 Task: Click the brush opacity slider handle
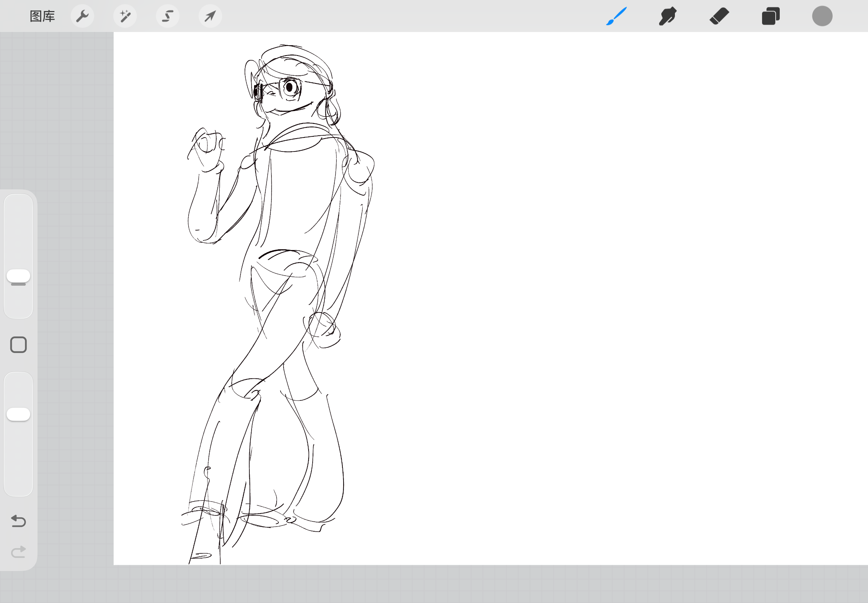tap(18, 414)
